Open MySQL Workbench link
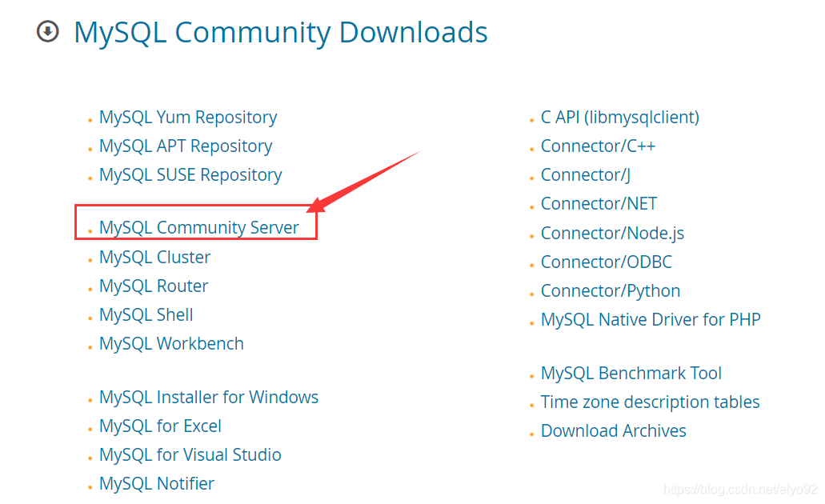 pyautogui.click(x=171, y=344)
